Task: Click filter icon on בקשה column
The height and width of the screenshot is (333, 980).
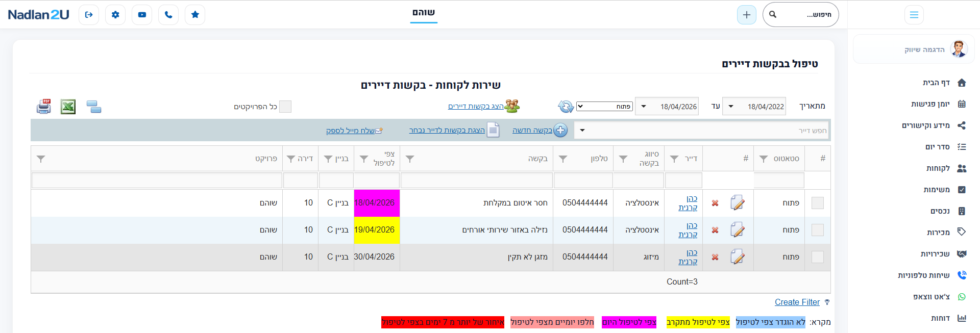Action: [x=410, y=159]
